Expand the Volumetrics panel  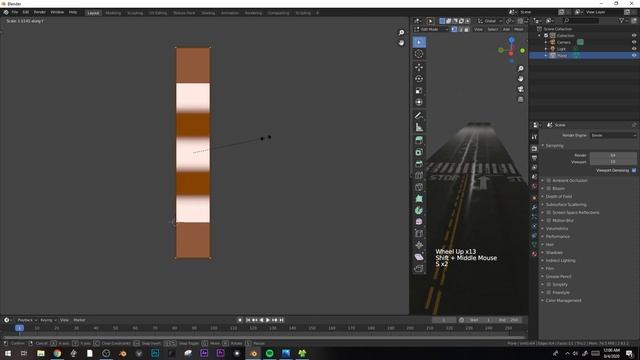[557, 229]
